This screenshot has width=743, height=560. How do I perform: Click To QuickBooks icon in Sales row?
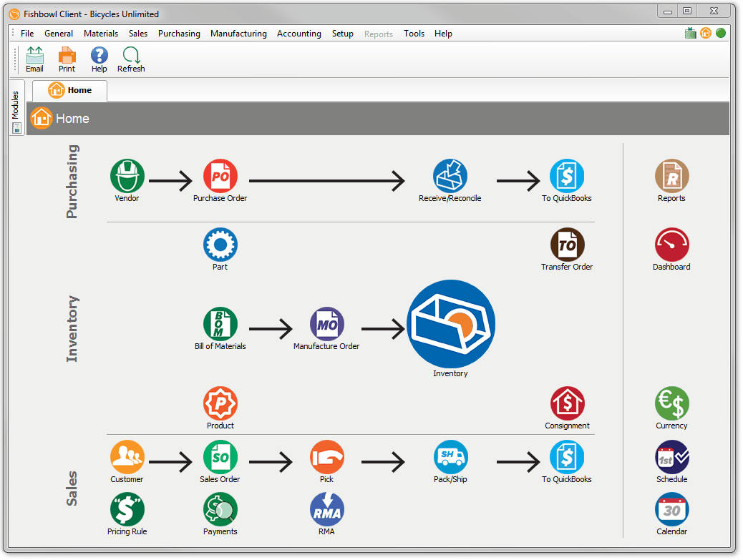(x=567, y=457)
